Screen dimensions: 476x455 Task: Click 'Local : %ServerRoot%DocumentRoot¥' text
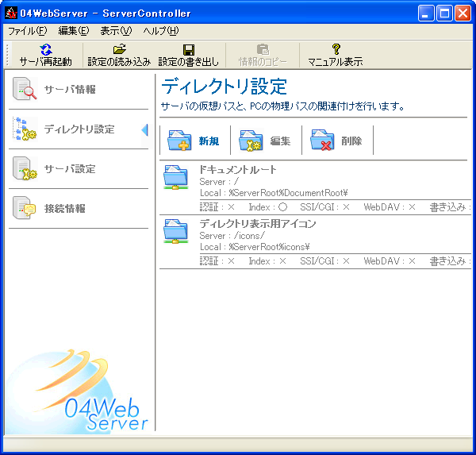274,193
